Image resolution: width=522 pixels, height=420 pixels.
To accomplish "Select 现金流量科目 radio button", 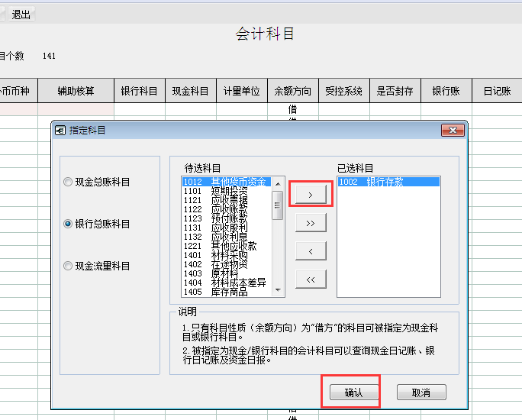I will [69, 267].
